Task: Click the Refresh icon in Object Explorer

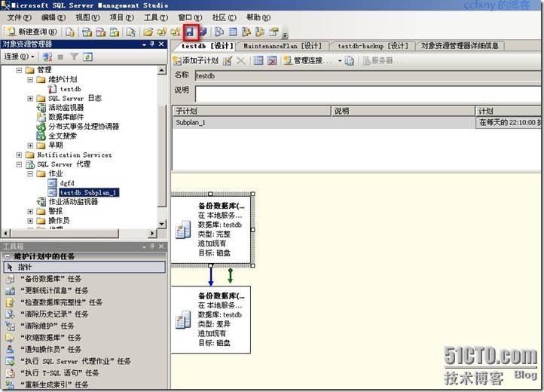Action: [87, 57]
